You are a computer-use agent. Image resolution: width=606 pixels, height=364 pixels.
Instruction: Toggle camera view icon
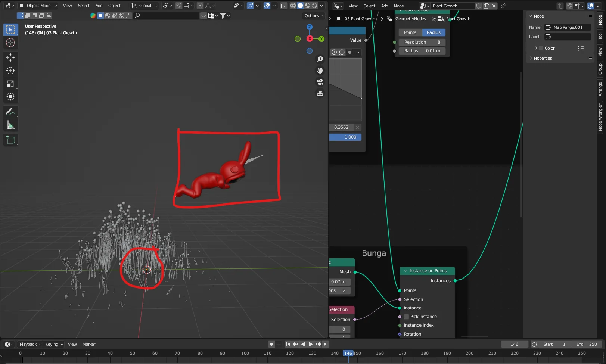(320, 82)
